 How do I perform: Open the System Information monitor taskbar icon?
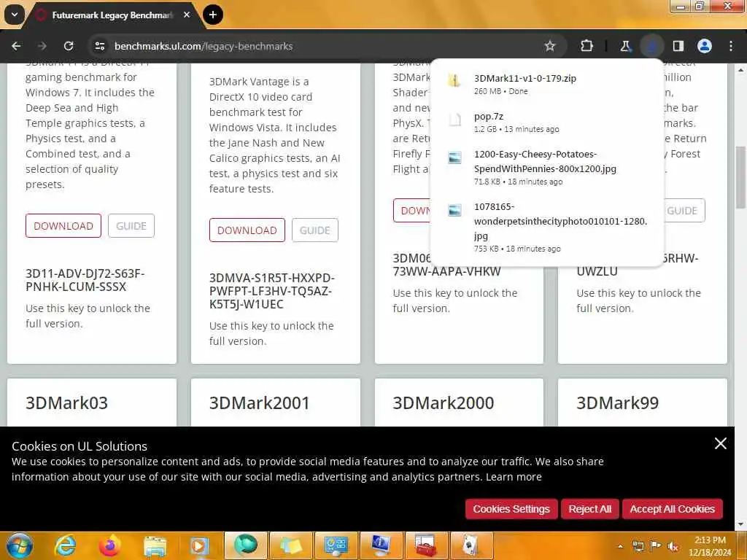(x=381, y=545)
